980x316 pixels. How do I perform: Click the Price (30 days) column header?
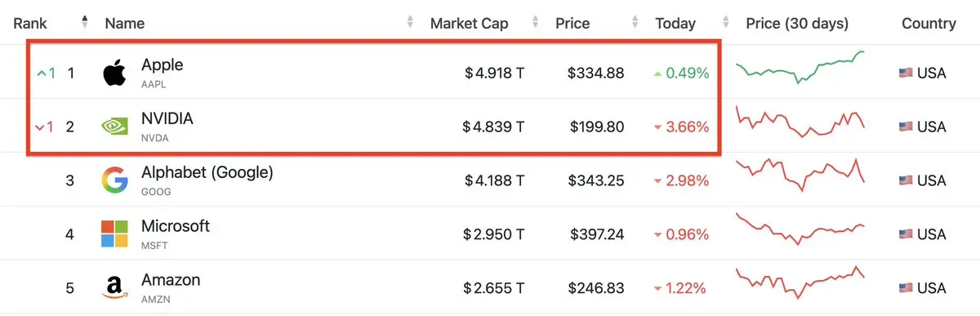[x=797, y=24]
